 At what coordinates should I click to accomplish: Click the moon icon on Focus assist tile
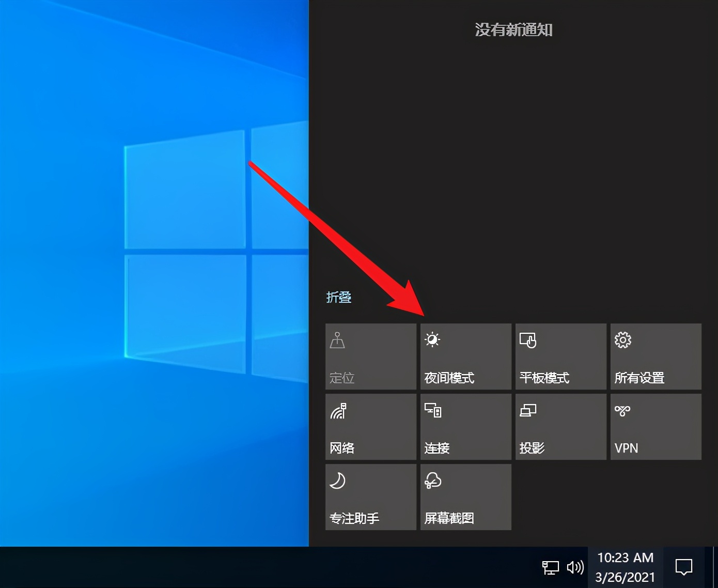pos(338,480)
